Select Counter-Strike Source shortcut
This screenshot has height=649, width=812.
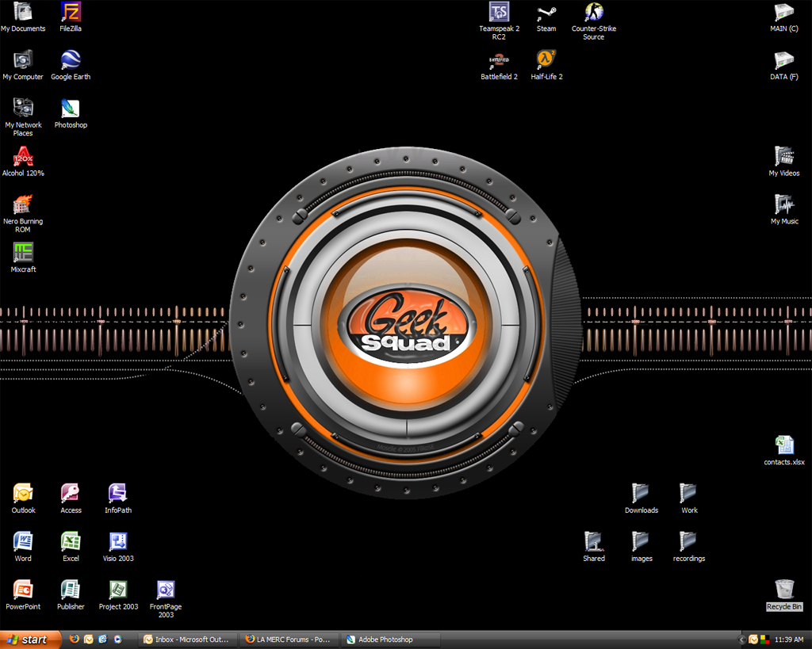click(x=594, y=21)
